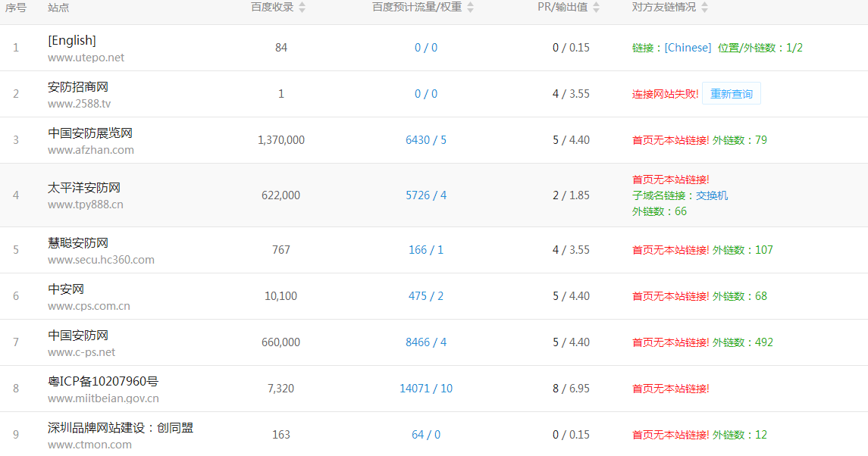Open the 交换机 subdomain link
This screenshot has height=456, width=868.
tap(712, 195)
